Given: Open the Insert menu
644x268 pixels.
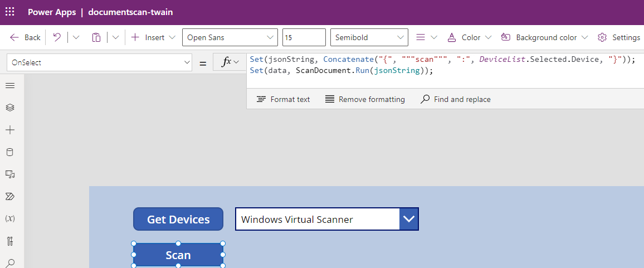Looking at the screenshot, I should click(x=153, y=37).
